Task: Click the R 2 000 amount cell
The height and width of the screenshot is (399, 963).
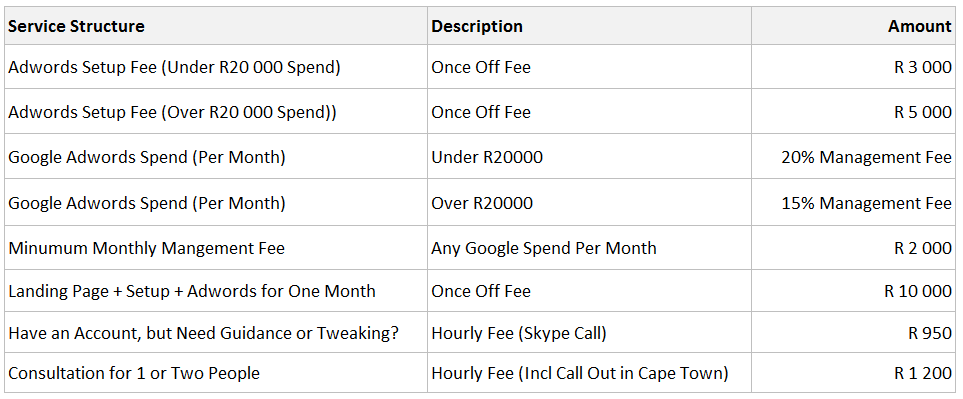Action: tap(853, 247)
